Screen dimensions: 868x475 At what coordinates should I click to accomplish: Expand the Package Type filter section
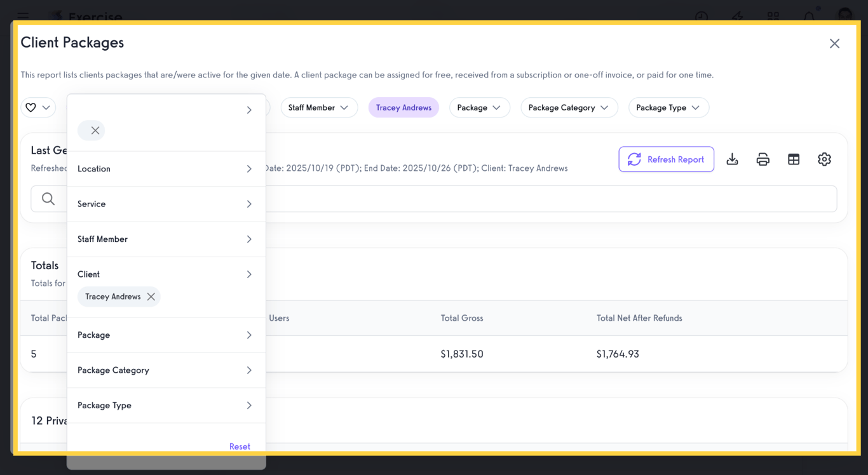pyautogui.click(x=165, y=405)
